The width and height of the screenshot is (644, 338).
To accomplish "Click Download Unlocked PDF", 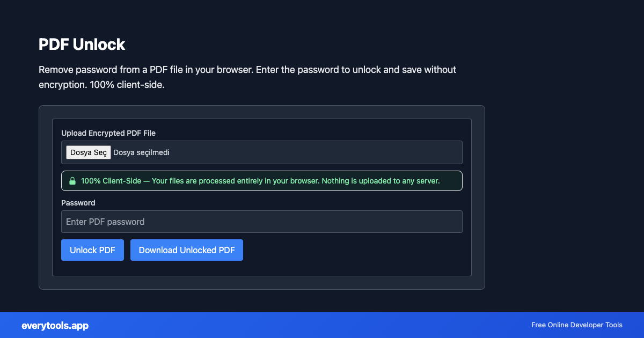I will point(186,249).
